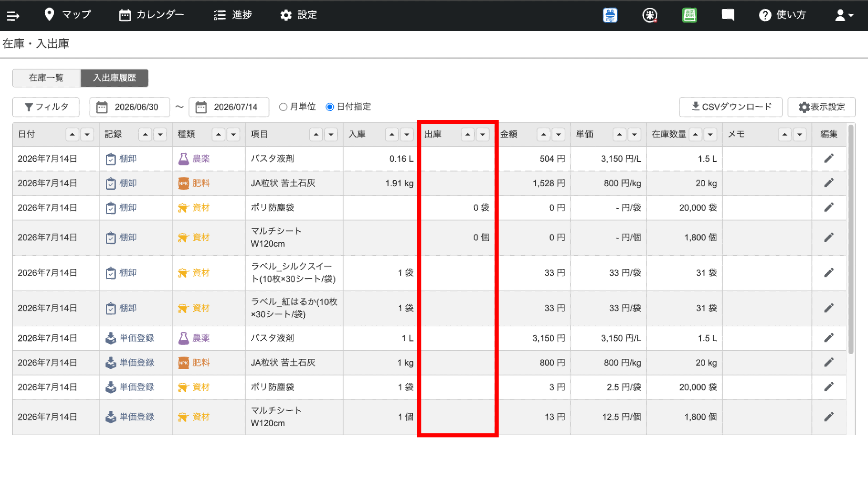The width and height of the screenshot is (868, 488).
Task: Click 資材 type in ラベル_紅はるか row
Action: [x=194, y=308]
